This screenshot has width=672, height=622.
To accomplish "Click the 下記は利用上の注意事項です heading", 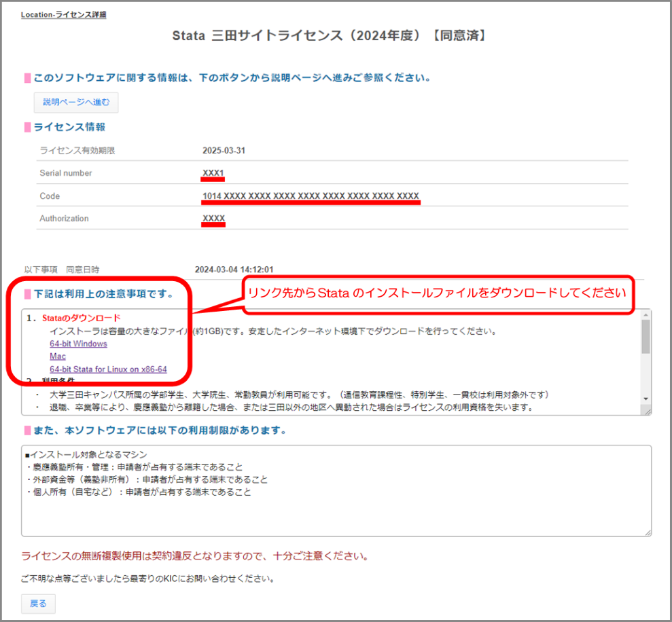I will click(104, 294).
